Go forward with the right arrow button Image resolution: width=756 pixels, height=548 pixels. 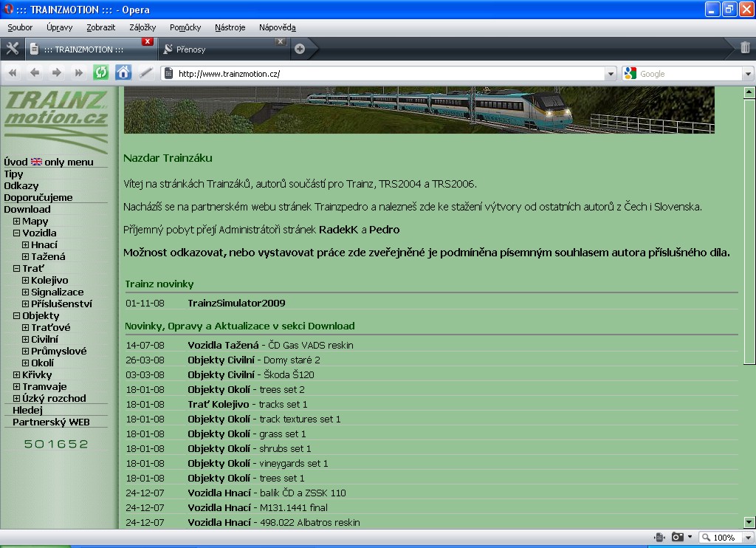coord(56,73)
